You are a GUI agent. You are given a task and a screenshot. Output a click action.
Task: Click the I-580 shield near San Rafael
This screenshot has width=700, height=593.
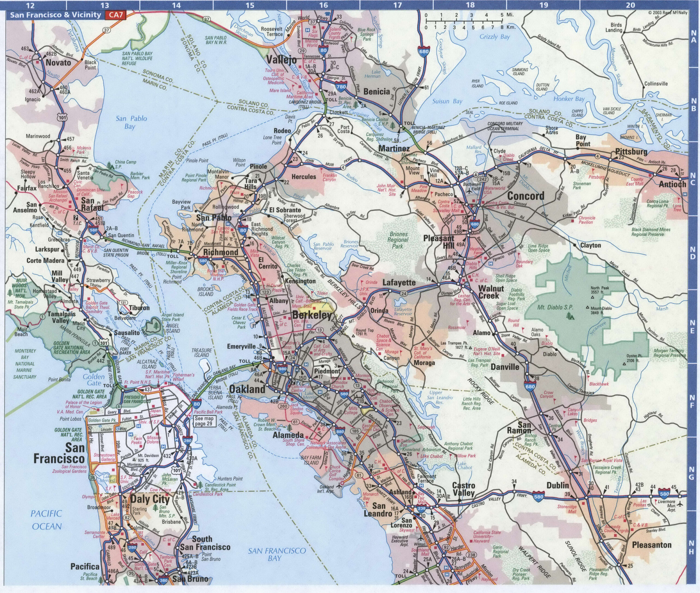click(94, 230)
